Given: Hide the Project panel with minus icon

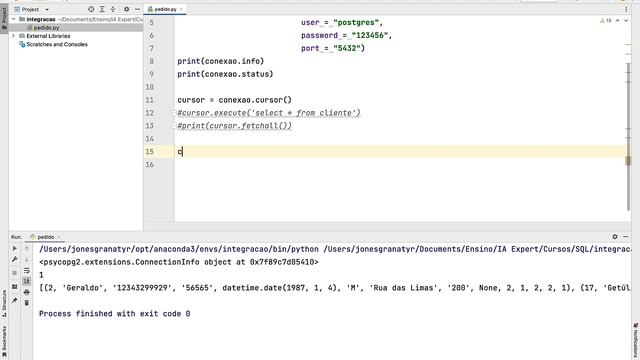Looking at the screenshot, I should tap(138, 9).
